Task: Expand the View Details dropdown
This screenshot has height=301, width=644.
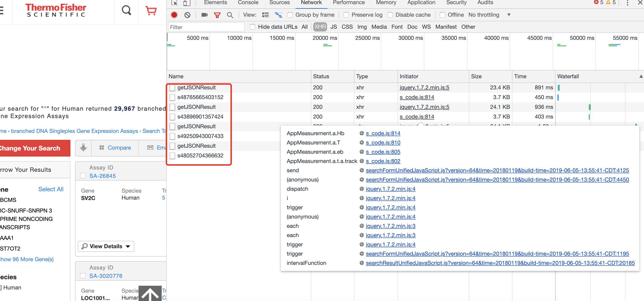Action: pos(106,246)
